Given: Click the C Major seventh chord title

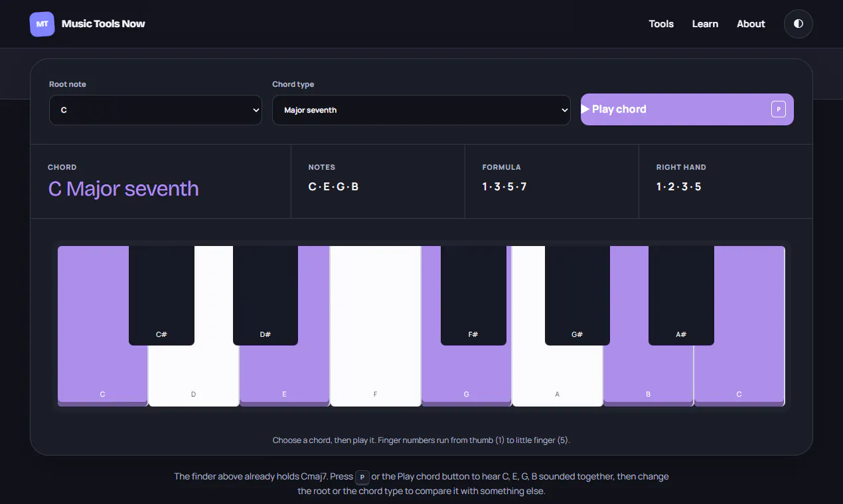Looking at the screenshot, I should click(123, 188).
